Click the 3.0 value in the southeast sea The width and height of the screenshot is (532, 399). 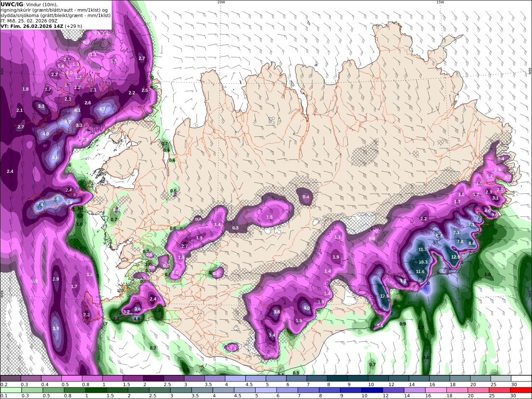coord(426,357)
